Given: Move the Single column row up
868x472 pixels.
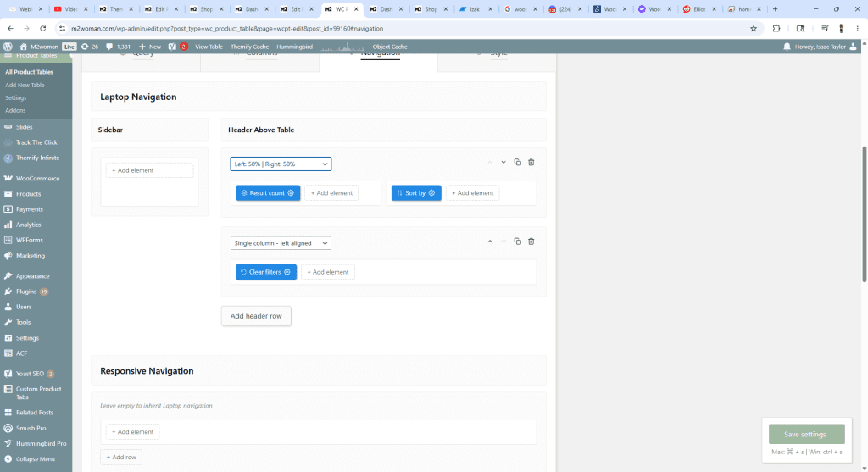Looking at the screenshot, I should coord(490,242).
